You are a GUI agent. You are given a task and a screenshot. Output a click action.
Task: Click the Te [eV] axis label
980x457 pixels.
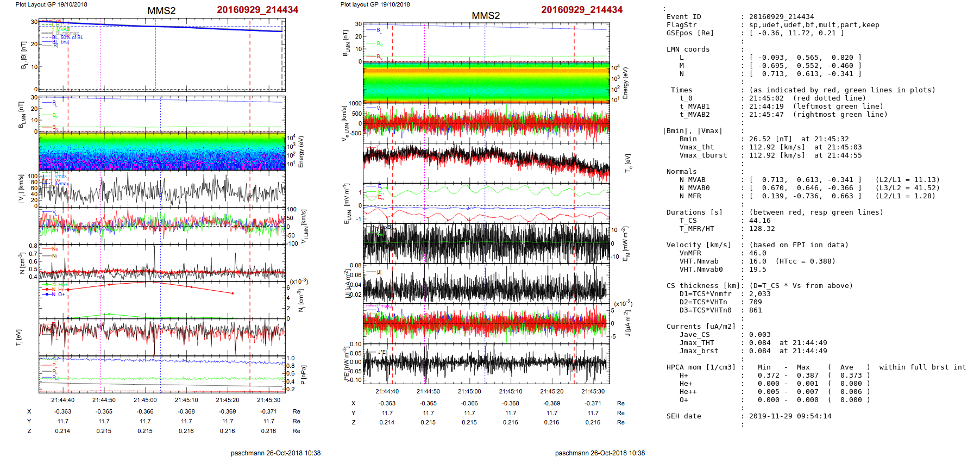point(629,162)
